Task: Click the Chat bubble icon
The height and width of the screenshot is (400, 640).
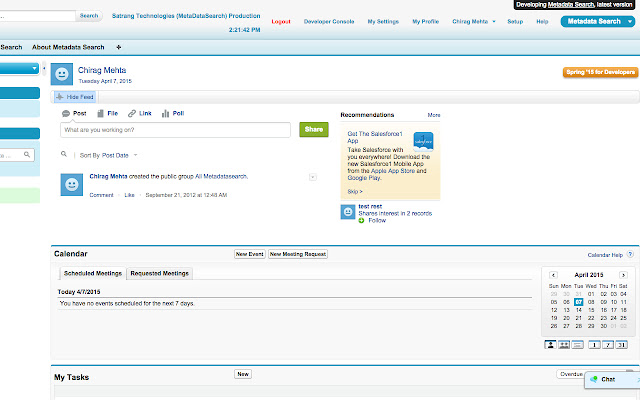Action: coord(593,379)
